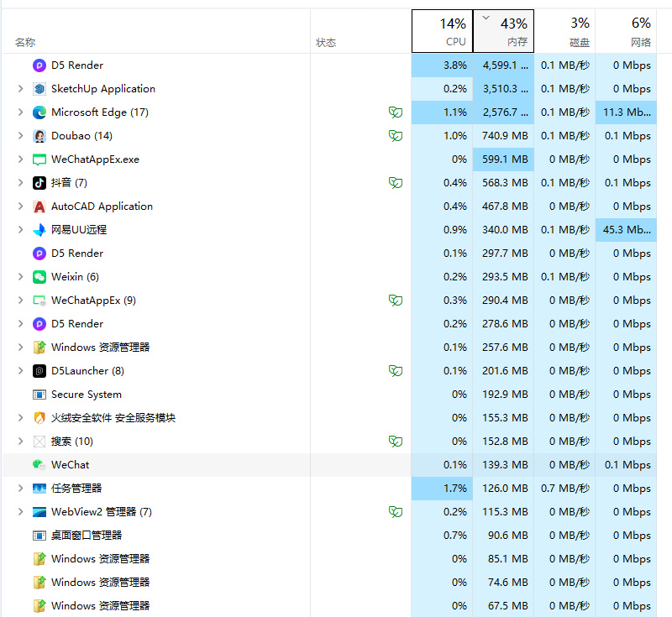This screenshot has width=672, height=617.
Task: Expand the WeChatAppEx.exe group
Action: (20, 159)
